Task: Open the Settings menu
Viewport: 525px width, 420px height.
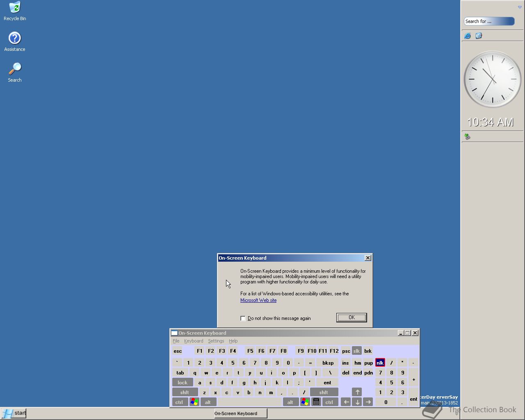Action: [216, 341]
